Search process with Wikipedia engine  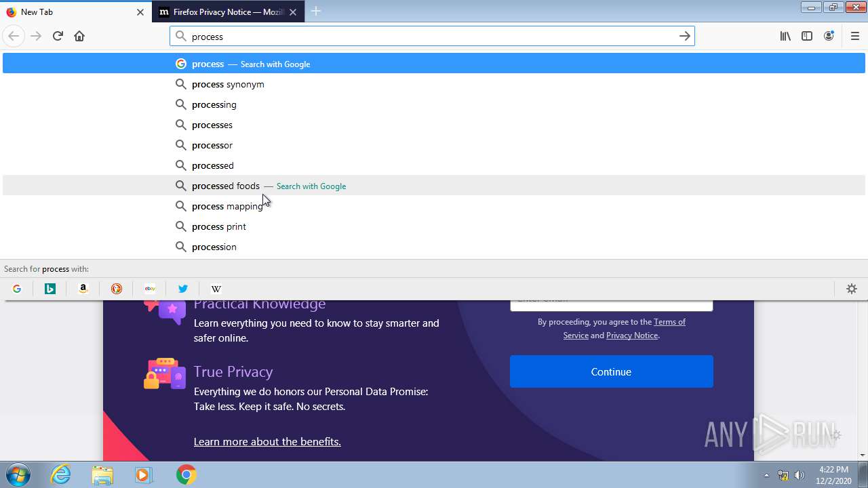tap(216, 289)
